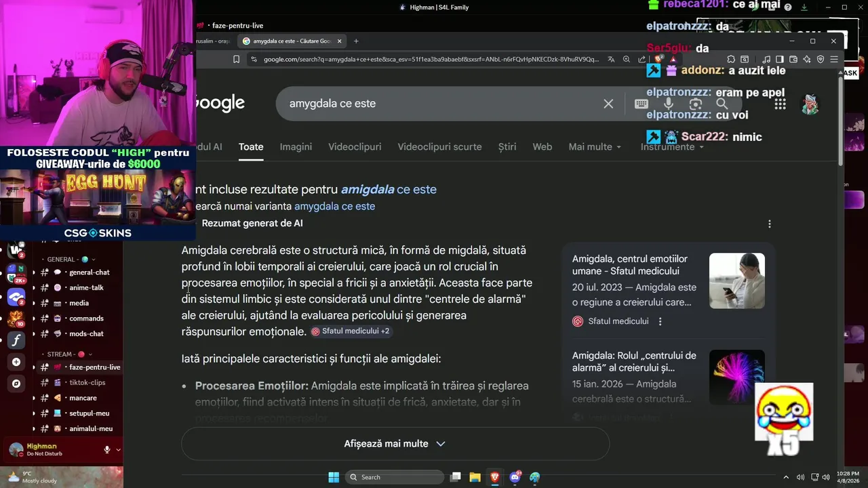Expand the Mai multe search filter menu
The image size is (868, 488).
(595, 146)
